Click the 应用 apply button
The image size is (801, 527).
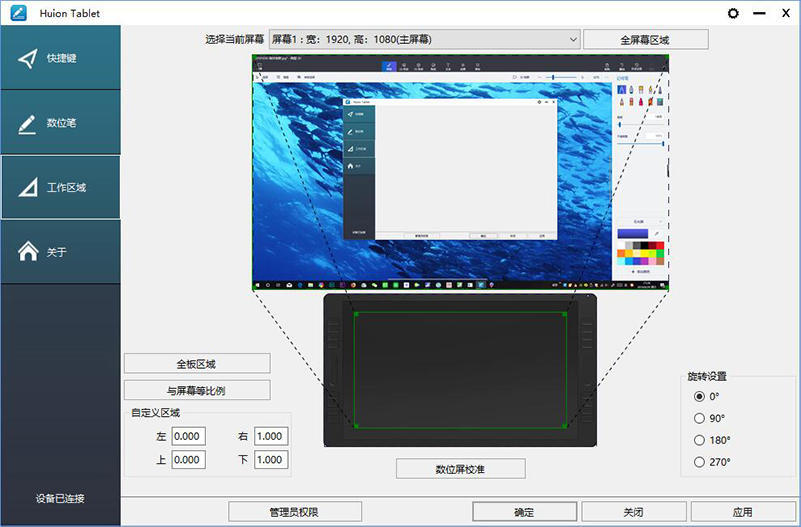point(743,512)
